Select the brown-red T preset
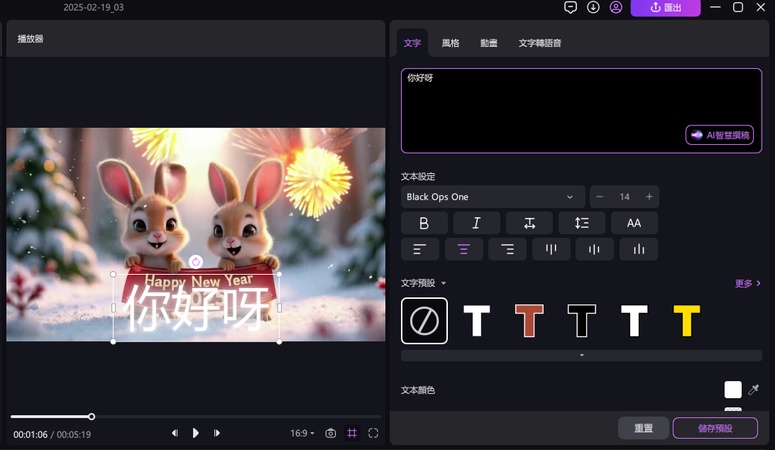 pyautogui.click(x=529, y=320)
